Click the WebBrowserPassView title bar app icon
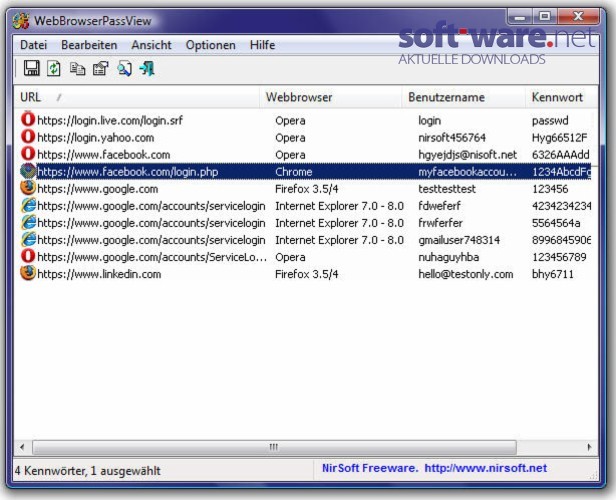The height and width of the screenshot is (500, 616). coord(21,21)
